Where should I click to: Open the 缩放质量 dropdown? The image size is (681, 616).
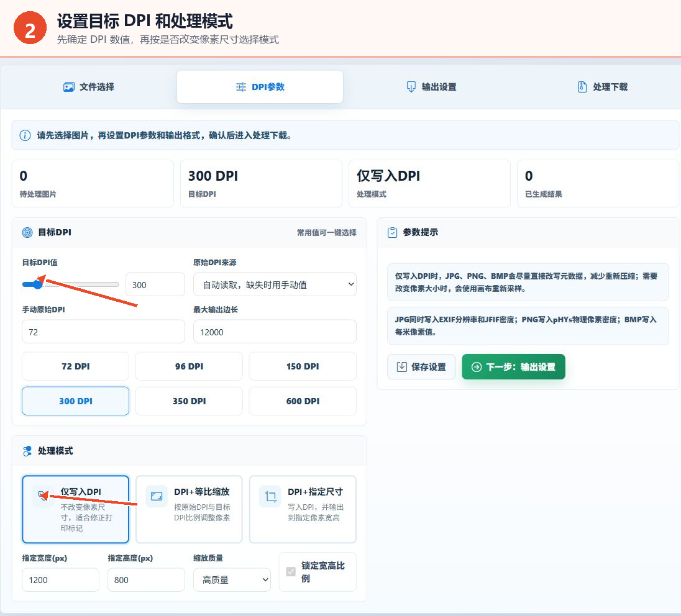tap(232, 580)
